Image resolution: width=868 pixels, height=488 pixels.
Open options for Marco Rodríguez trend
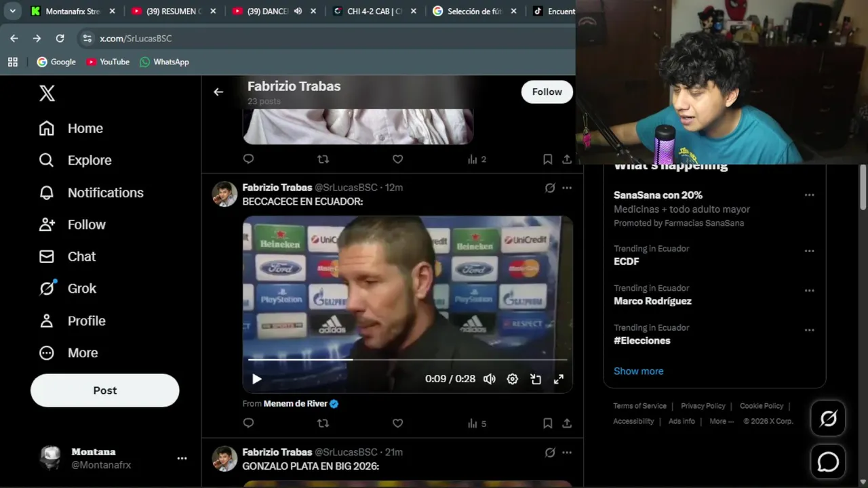click(809, 290)
